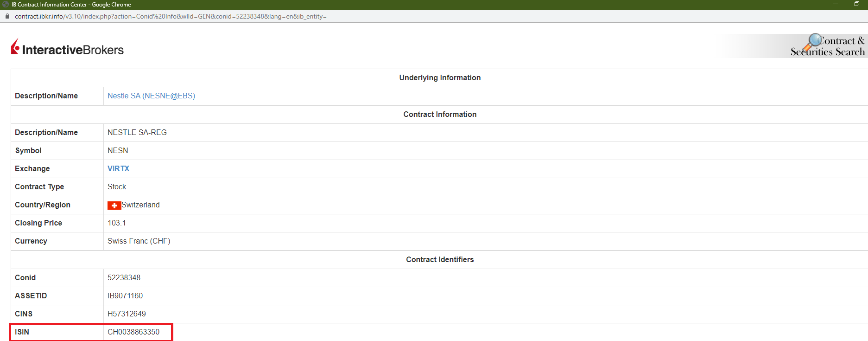Click the CINS row label

(24, 314)
